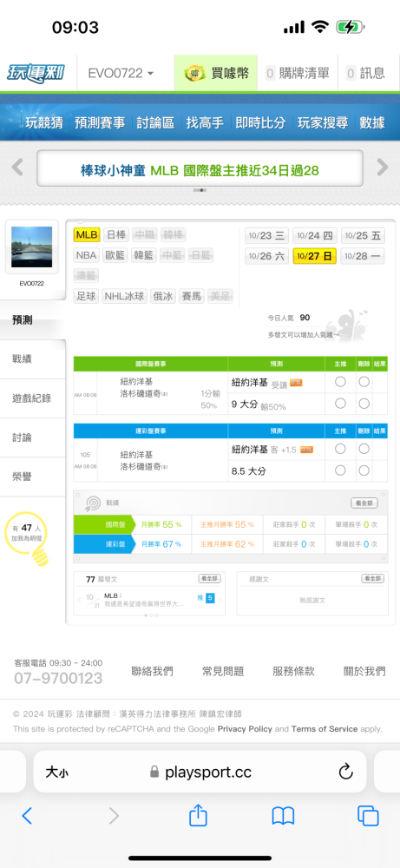The height and width of the screenshot is (868, 400).
Task: Open the Google Privacy Policy link
Action: pos(245,729)
